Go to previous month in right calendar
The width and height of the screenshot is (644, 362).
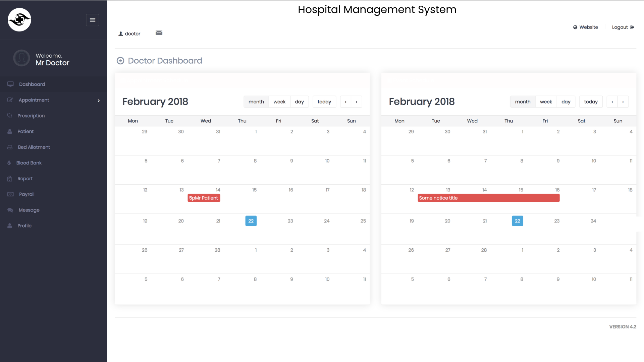tap(612, 102)
